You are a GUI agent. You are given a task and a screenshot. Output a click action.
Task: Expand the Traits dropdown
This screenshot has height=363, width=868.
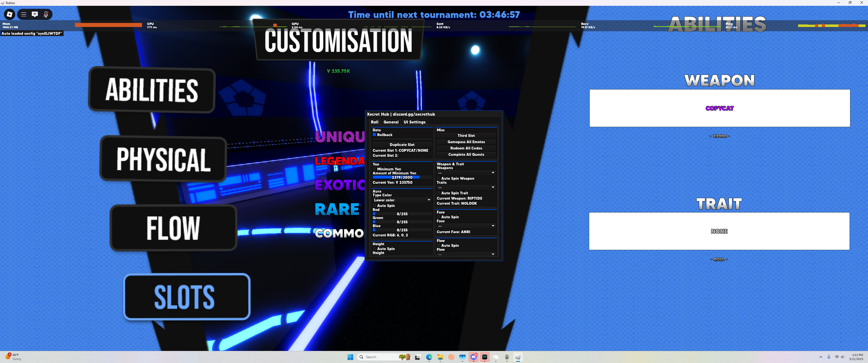pos(466,187)
